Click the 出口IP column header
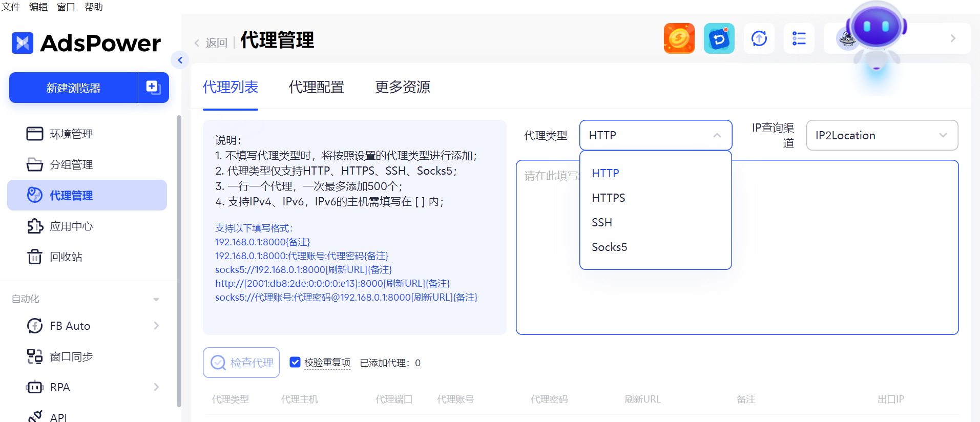 [x=891, y=399]
